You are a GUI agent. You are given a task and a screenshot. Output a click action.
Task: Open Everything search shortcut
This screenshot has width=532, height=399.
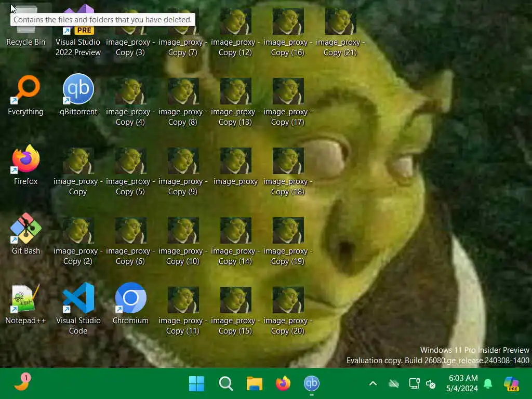click(26, 96)
